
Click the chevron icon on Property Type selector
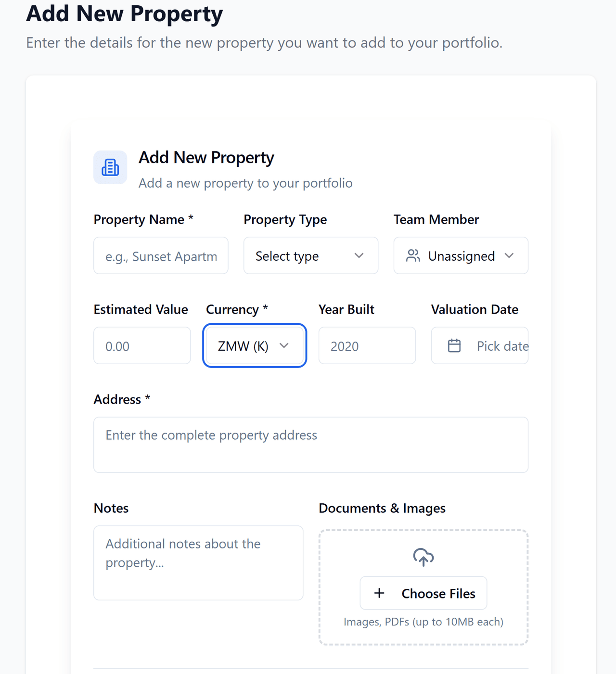click(x=359, y=255)
